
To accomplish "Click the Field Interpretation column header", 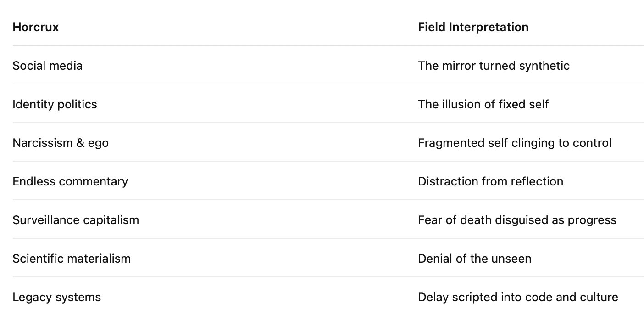I will tap(473, 27).
